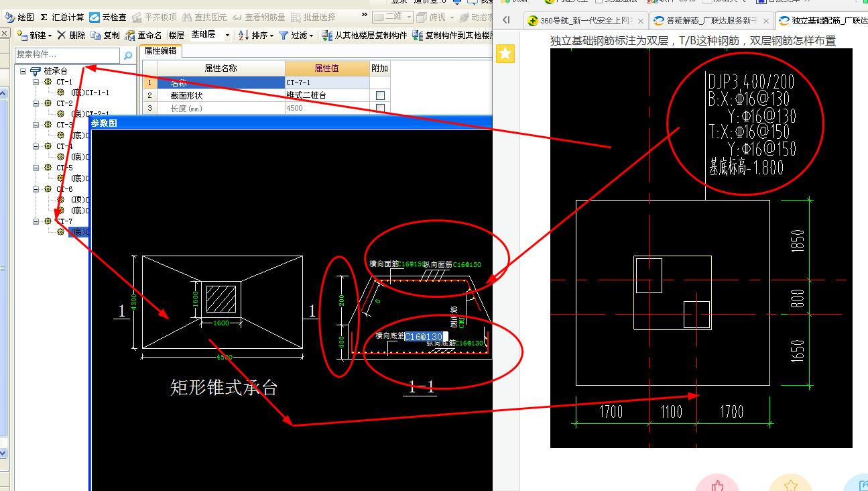Select the CT-7-1 name value cell
The height and width of the screenshot is (491, 868).
(x=327, y=83)
